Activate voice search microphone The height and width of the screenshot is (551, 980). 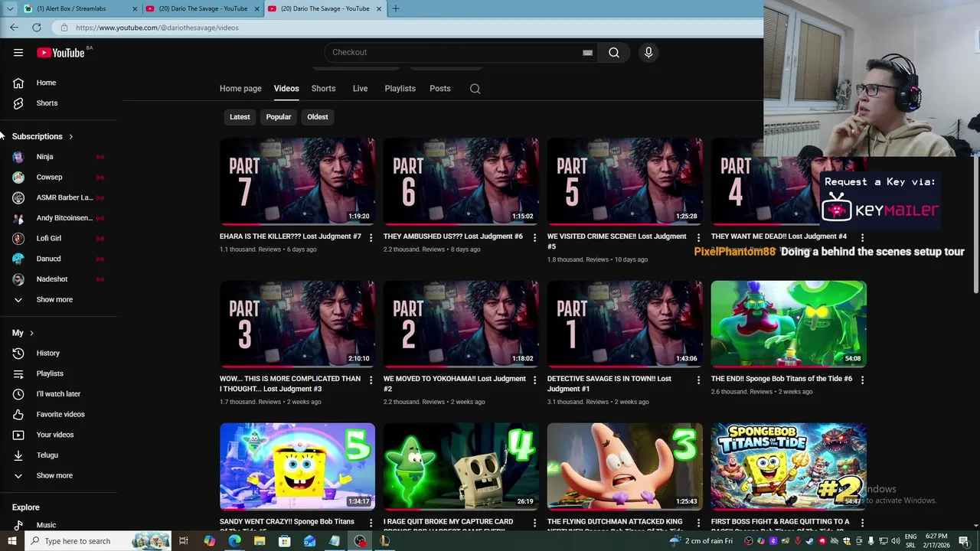pyautogui.click(x=648, y=52)
